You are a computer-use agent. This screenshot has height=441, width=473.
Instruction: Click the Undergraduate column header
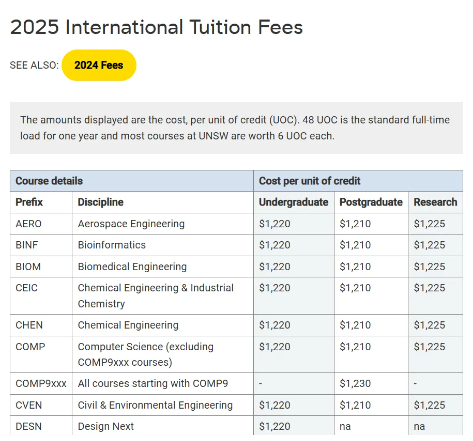coord(294,202)
